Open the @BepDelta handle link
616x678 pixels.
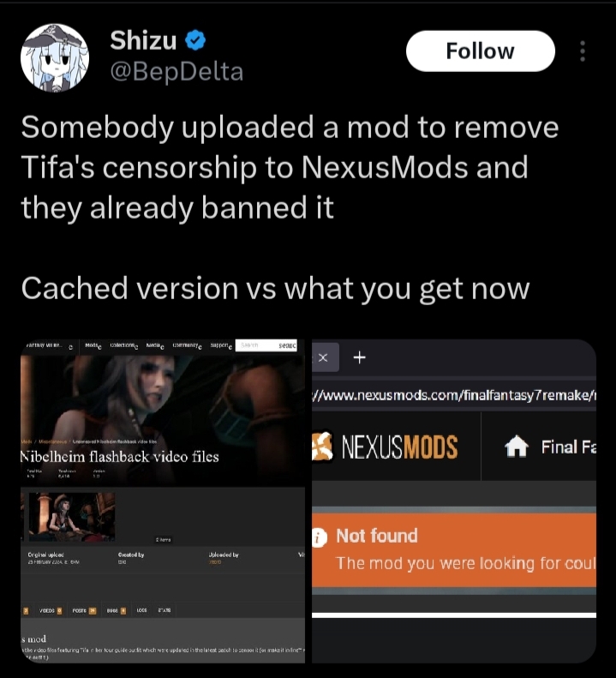[x=176, y=72]
